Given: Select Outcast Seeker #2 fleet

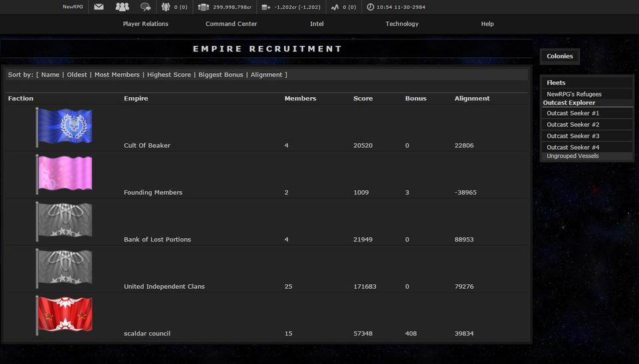Looking at the screenshot, I should [573, 125].
